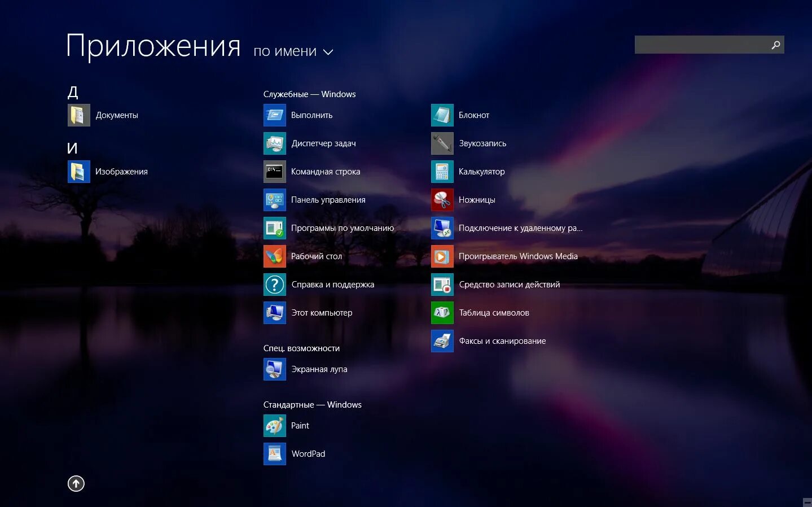Launch the Звукозапись microphone icon

(442, 143)
